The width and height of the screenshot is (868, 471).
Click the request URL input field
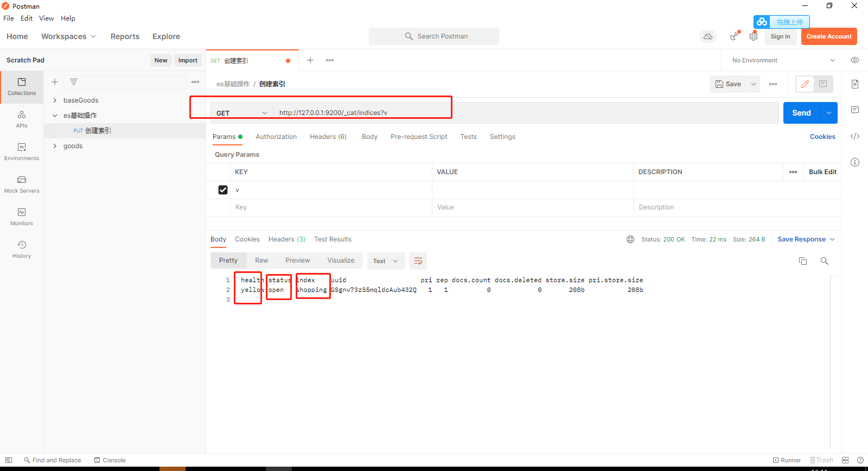pyautogui.click(x=526, y=113)
